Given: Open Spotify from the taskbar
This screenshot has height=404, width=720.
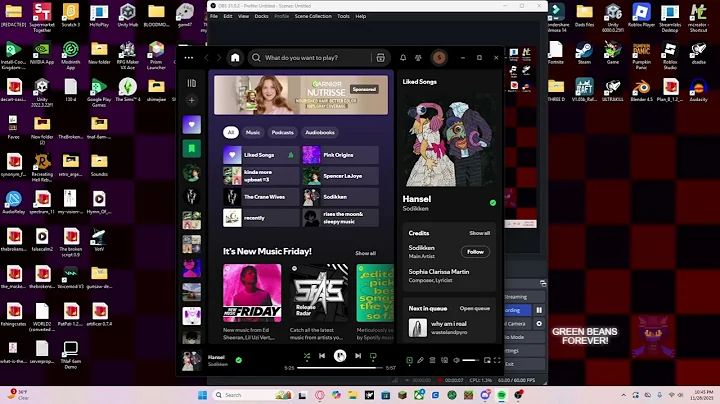Looking at the screenshot, I should click(502, 395).
